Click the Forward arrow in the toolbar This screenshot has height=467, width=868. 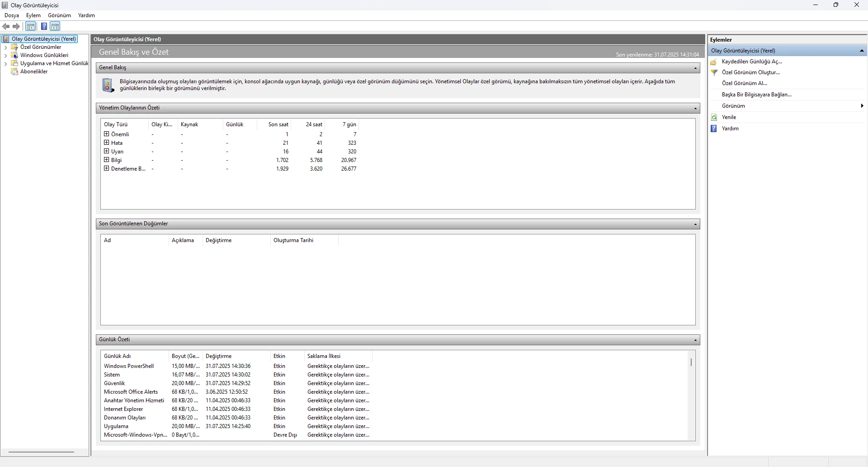point(16,26)
